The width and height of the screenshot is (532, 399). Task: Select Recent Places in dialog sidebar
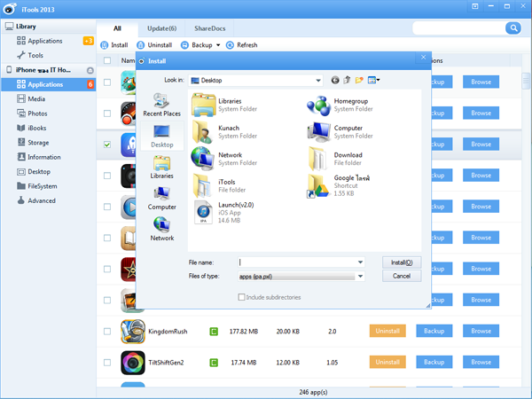tap(162, 105)
